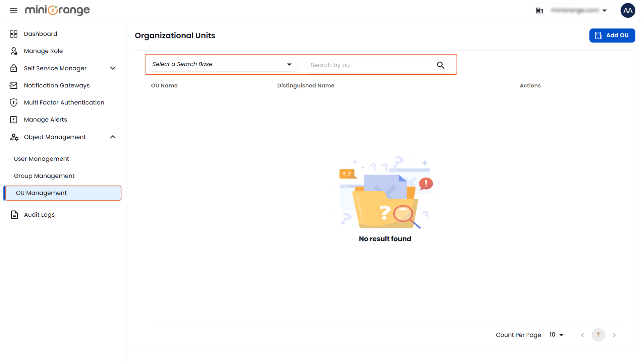Open User Management in sidebar
Screen dimensions: 644x362
tap(42, 159)
